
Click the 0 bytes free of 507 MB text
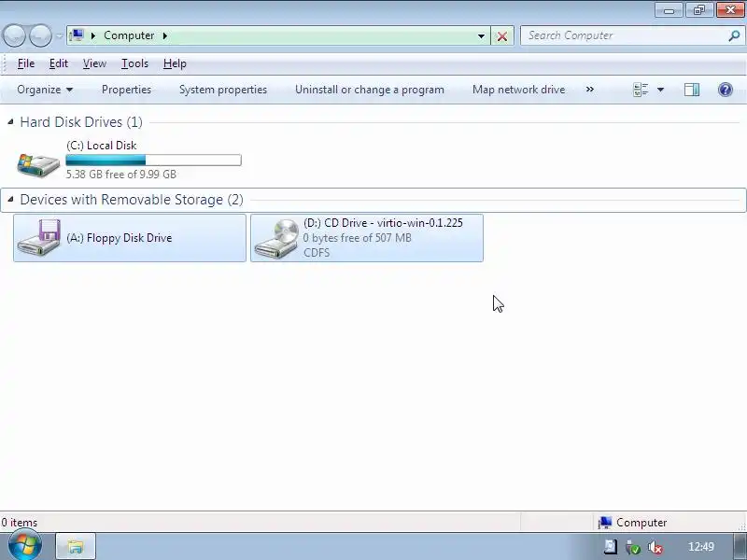(x=358, y=238)
